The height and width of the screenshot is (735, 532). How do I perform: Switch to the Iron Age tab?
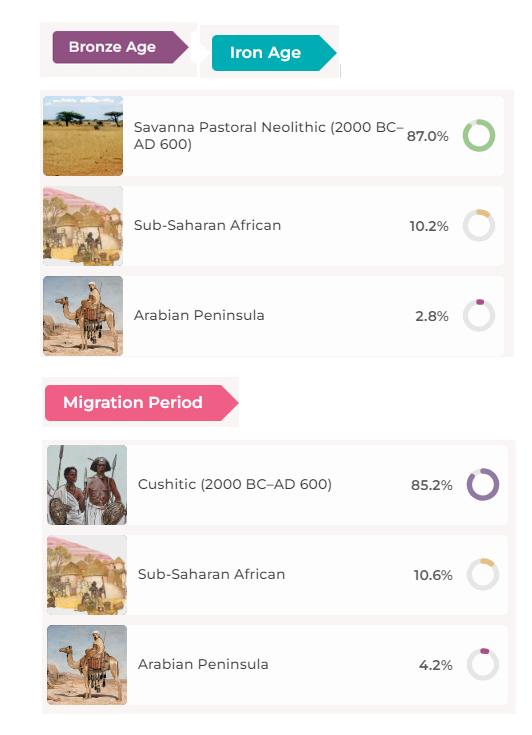pos(274,53)
